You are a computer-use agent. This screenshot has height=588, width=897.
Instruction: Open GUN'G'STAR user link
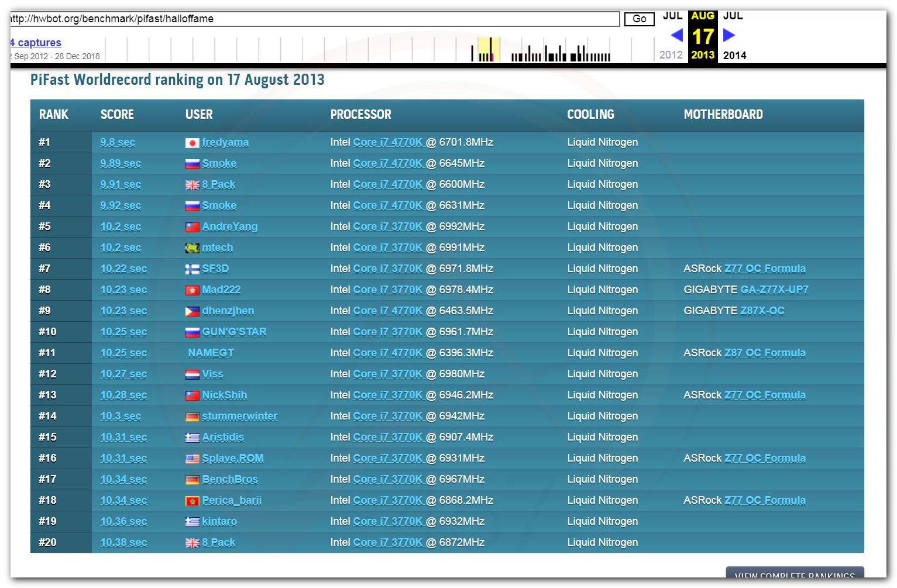(234, 332)
